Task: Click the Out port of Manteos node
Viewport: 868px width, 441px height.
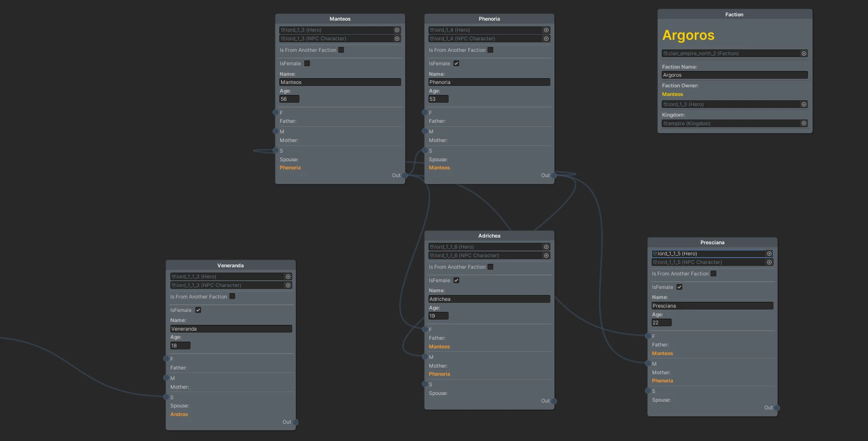Action: point(405,176)
